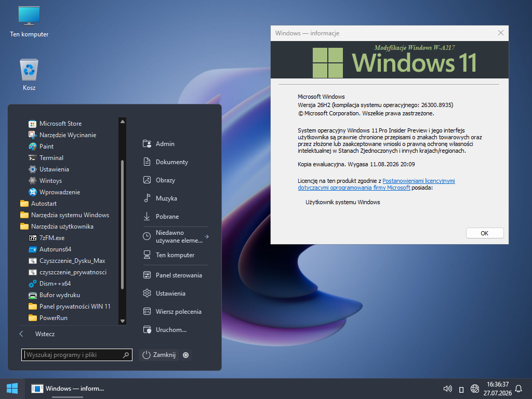This screenshot has width=532, height=399.
Task: Click the magnifier icon in the search box
Action: [126, 355]
